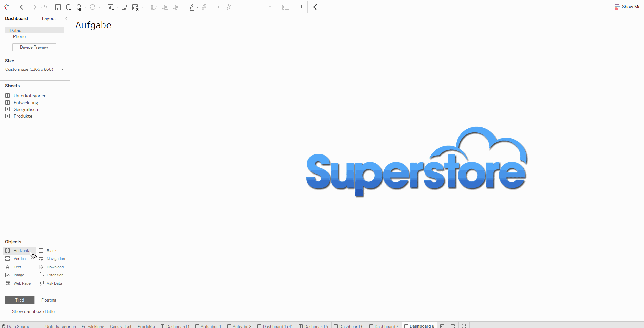Open the Unterkategorien sheet tab at bottom
The height and width of the screenshot is (328, 644).
coord(61,326)
